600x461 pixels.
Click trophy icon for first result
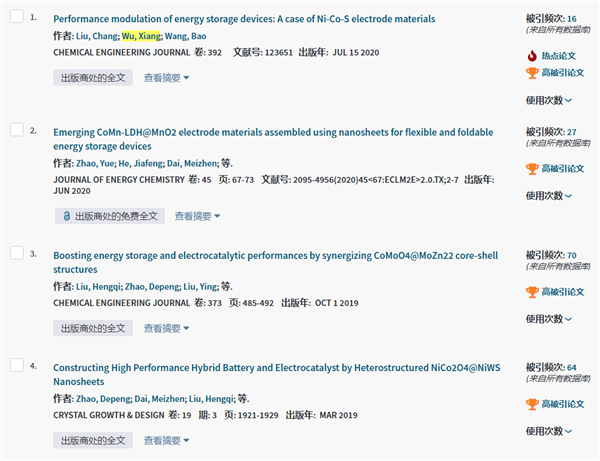pyautogui.click(x=532, y=73)
